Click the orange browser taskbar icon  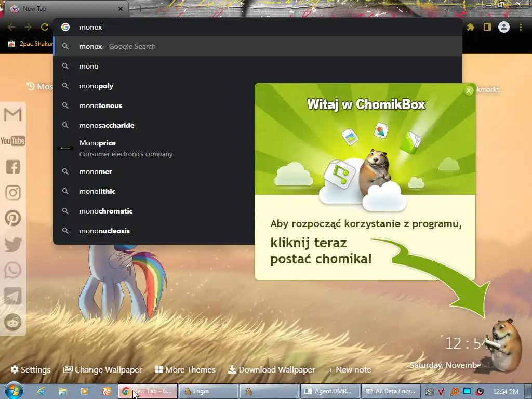pyautogui.click(x=106, y=391)
